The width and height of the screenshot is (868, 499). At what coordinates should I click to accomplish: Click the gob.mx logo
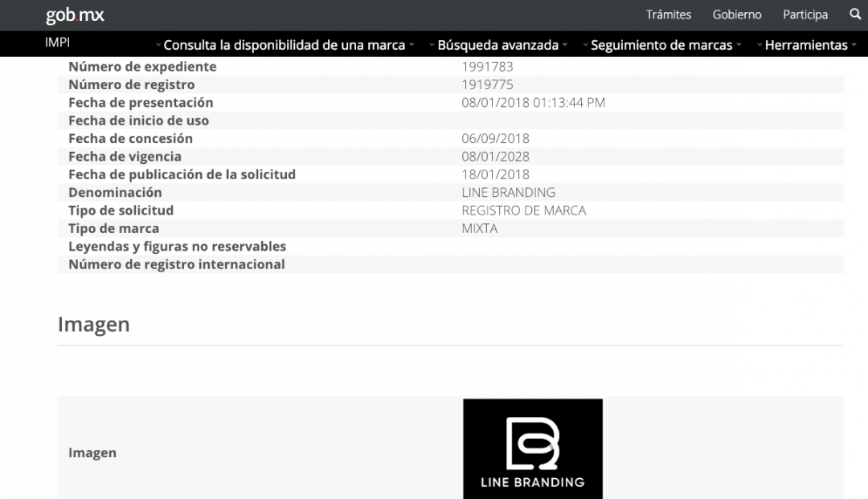tap(75, 15)
